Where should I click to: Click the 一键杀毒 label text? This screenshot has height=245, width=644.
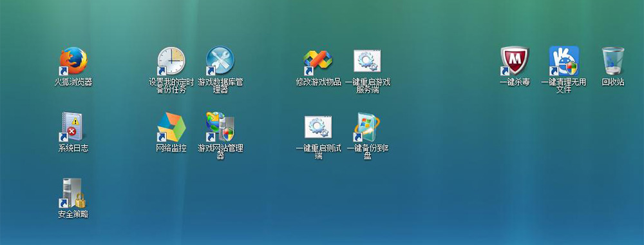(515, 82)
